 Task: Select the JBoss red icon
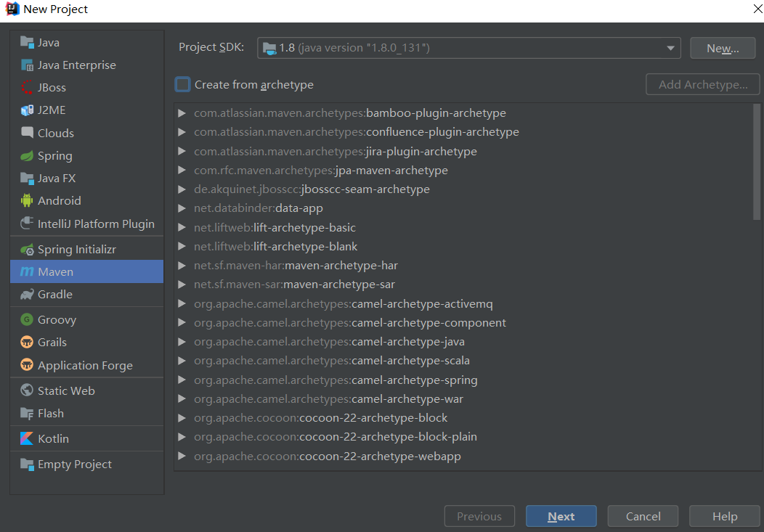(x=27, y=88)
